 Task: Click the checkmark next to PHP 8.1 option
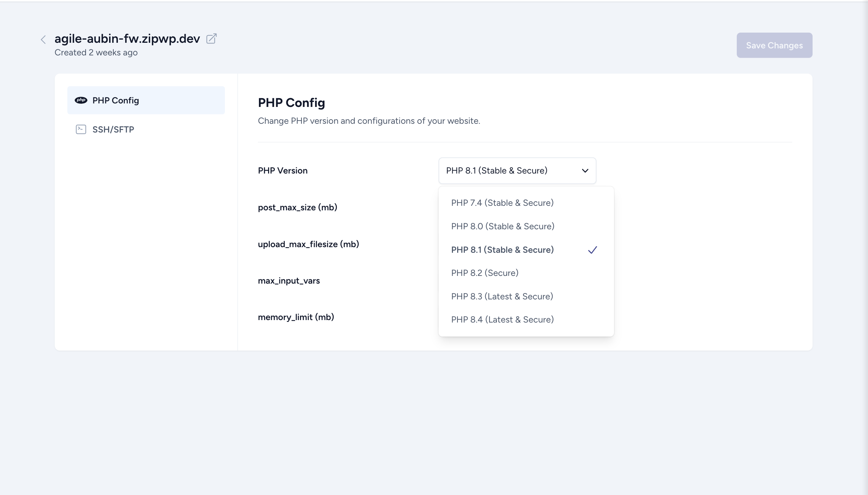(592, 250)
